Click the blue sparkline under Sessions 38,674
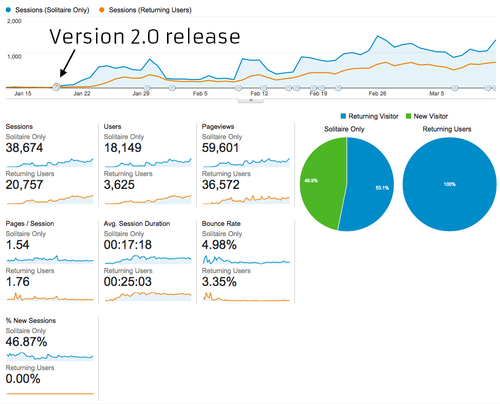The image size is (500, 404). click(x=50, y=163)
